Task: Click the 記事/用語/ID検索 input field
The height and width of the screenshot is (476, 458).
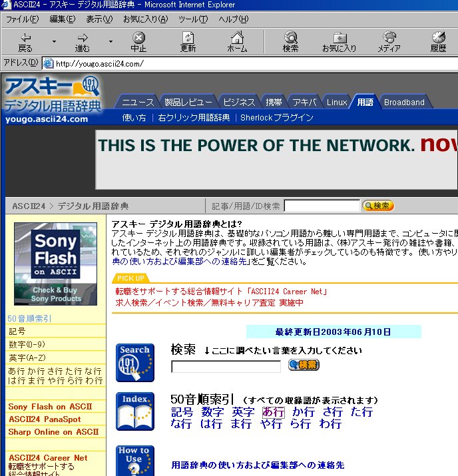Action: click(322, 206)
